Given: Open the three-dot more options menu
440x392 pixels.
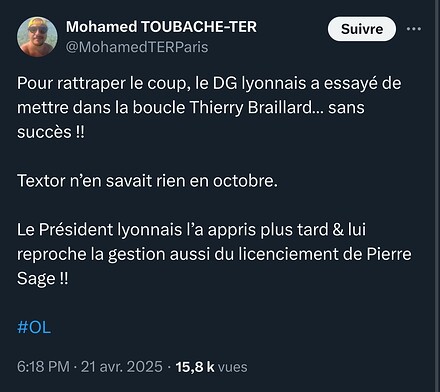Looking at the screenshot, I should [x=414, y=29].
